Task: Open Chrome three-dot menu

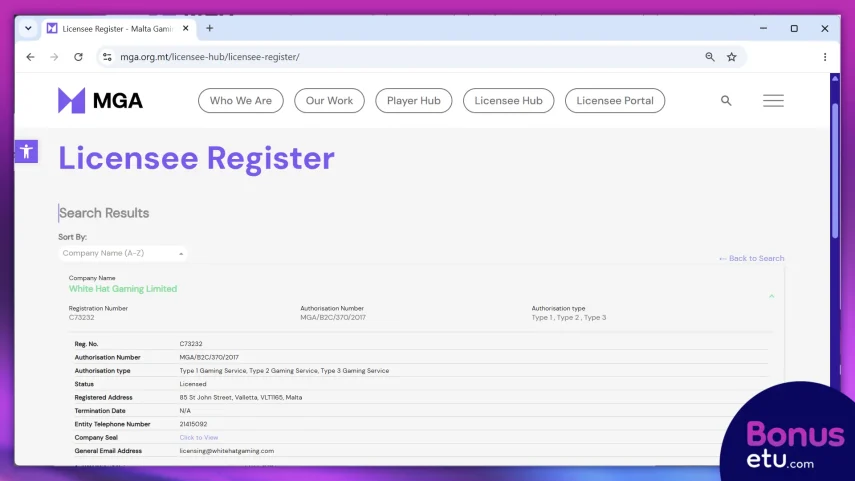Action: [825, 57]
